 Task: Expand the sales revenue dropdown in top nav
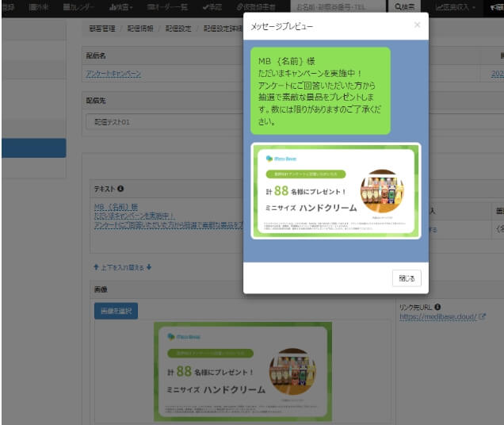click(x=456, y=7)
